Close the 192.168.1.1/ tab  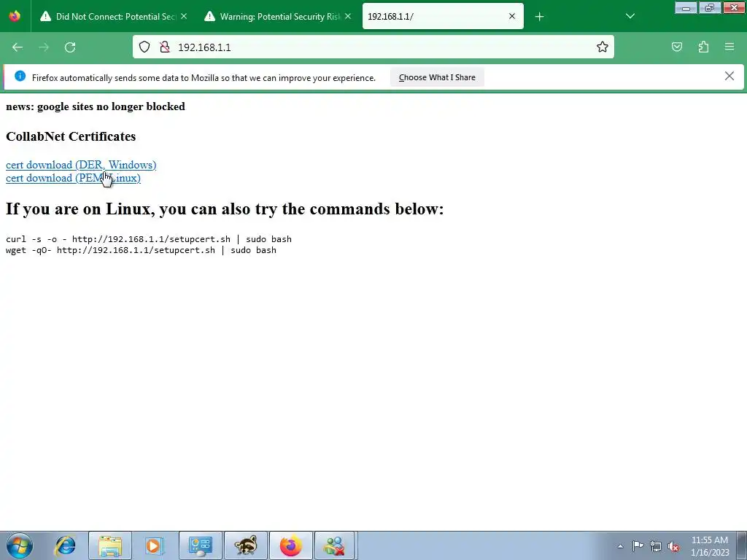tap(512, 16)
